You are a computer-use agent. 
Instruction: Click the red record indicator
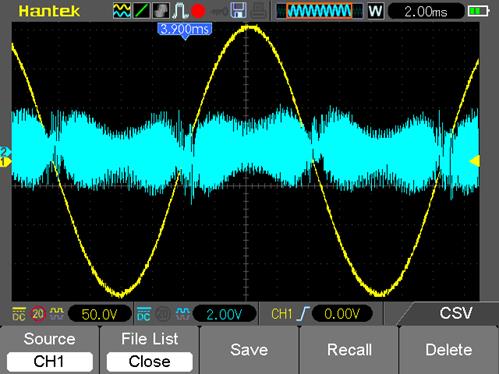pyautogui.click(x=198, y=11)
